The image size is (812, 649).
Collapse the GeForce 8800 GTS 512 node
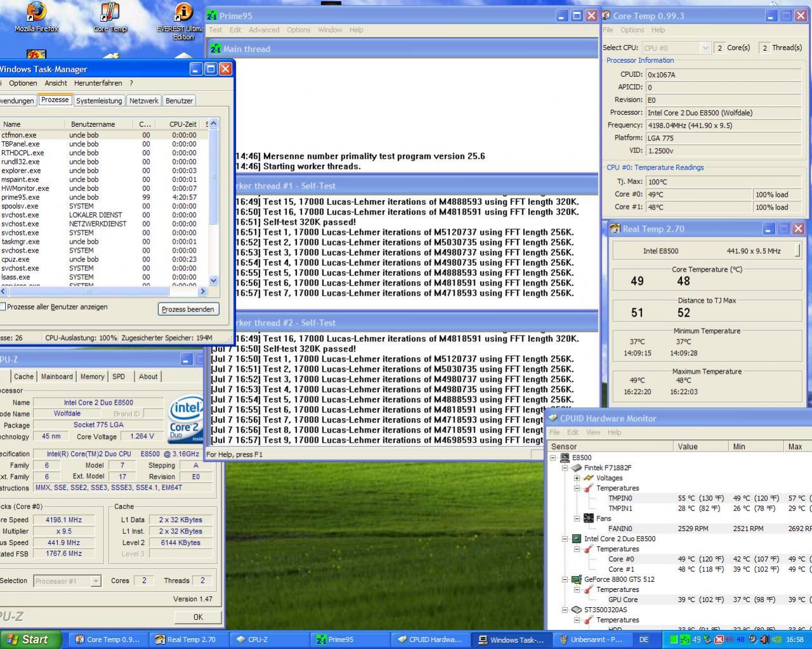tap(565, 579)
